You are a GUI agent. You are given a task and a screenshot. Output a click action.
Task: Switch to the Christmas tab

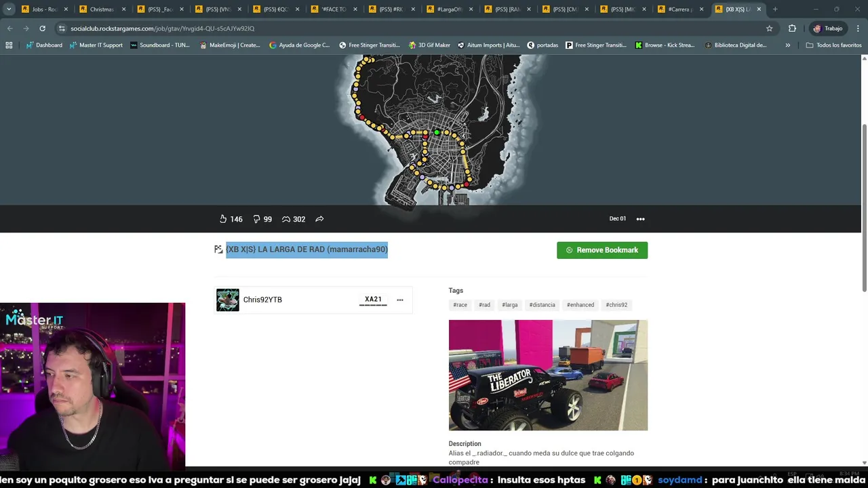[102, 9]
